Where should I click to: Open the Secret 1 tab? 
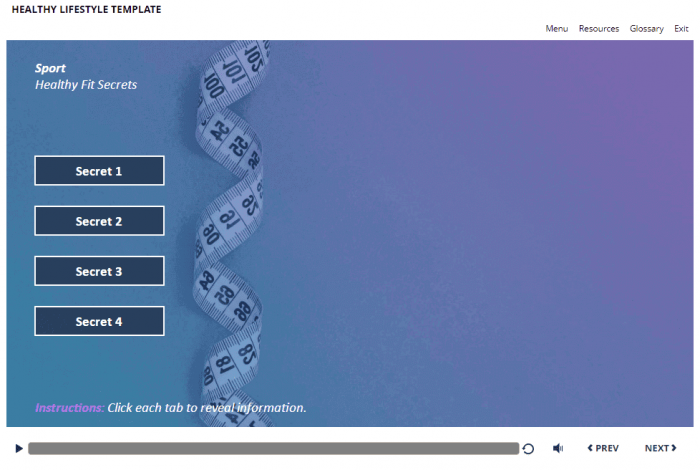[99, 171]
